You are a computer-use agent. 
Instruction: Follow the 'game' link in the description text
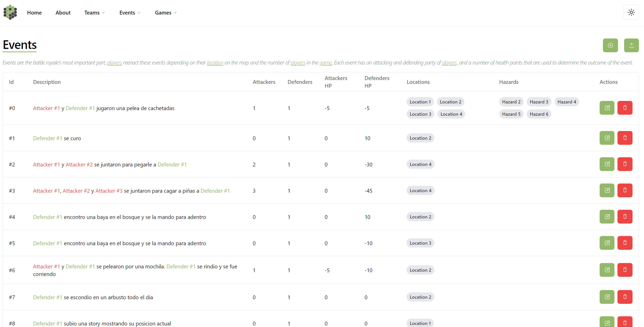tap(326, 63)
